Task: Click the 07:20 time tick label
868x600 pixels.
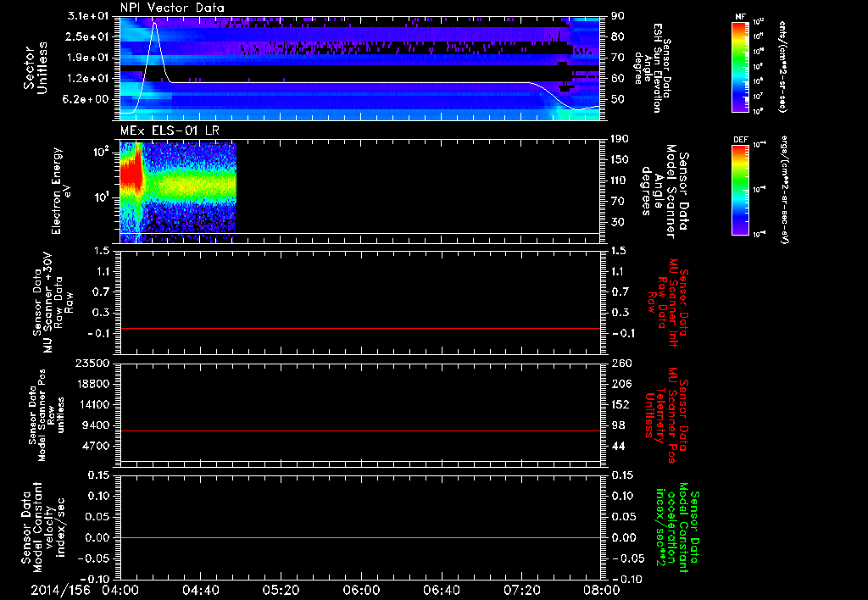Action: coord(521,590)
